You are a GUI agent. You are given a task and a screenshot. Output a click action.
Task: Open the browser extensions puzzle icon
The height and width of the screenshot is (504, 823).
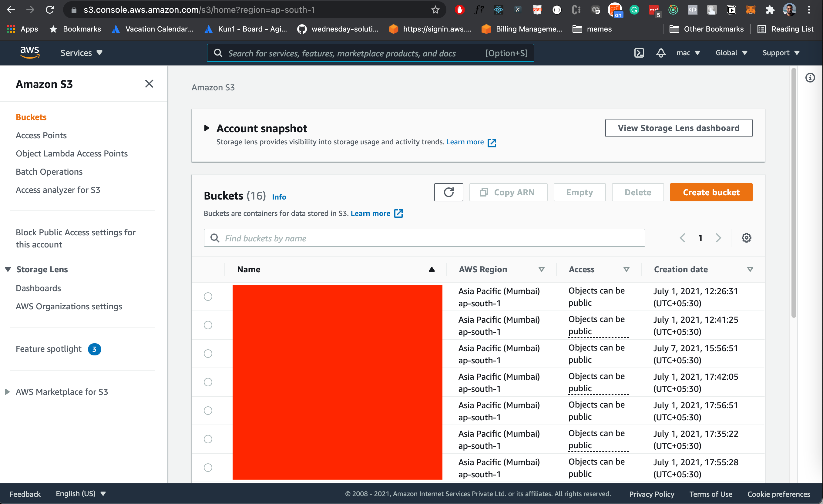coord(770,10)
